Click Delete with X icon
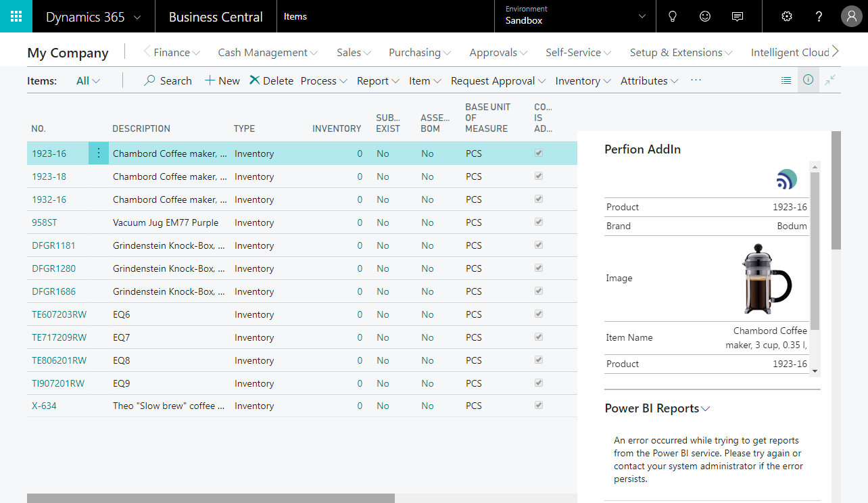Viewport: 868px width, 503px height. coord(271,80)
